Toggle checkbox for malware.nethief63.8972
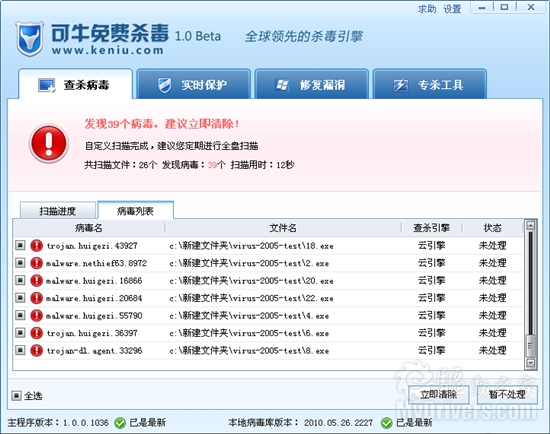The image size is (550, 434). (20, 263)
